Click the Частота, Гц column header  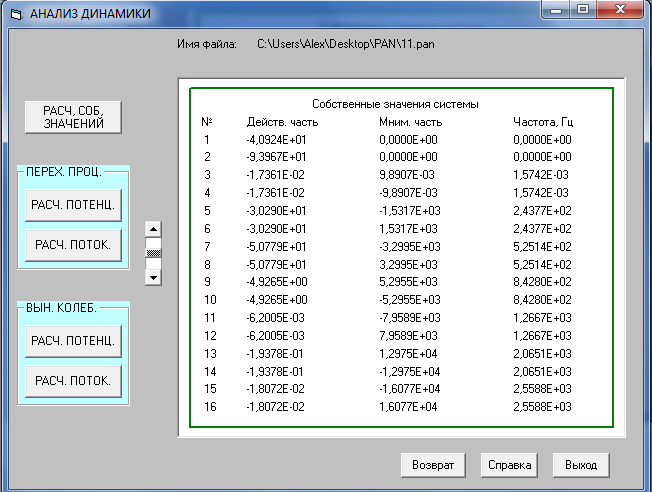pos(543,122)
